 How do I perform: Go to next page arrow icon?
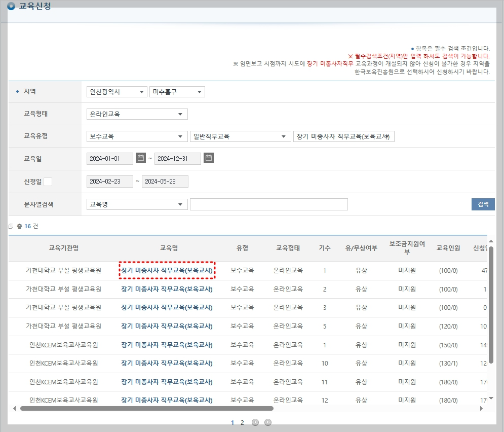[x=255, y=422]
